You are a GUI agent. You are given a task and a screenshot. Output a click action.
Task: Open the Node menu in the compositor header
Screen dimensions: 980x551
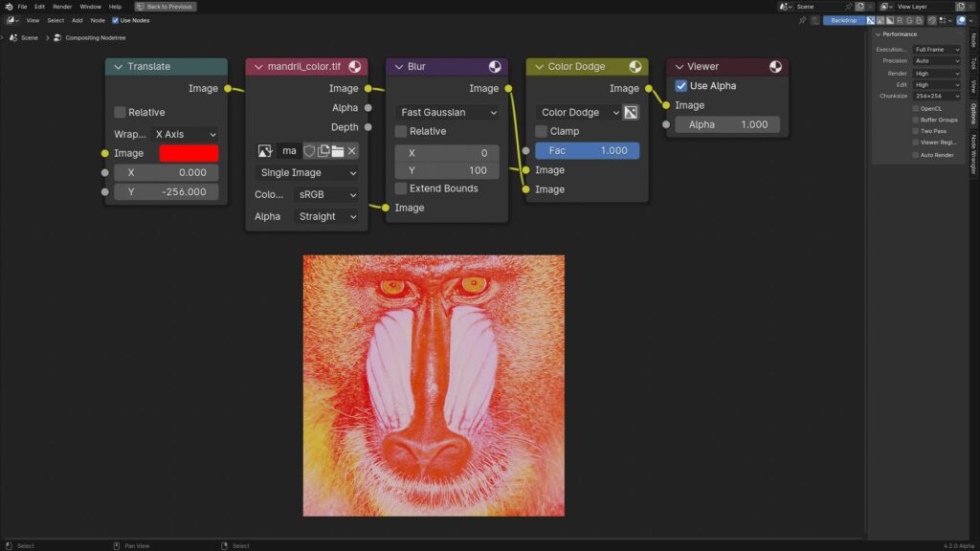pos(98,20)
